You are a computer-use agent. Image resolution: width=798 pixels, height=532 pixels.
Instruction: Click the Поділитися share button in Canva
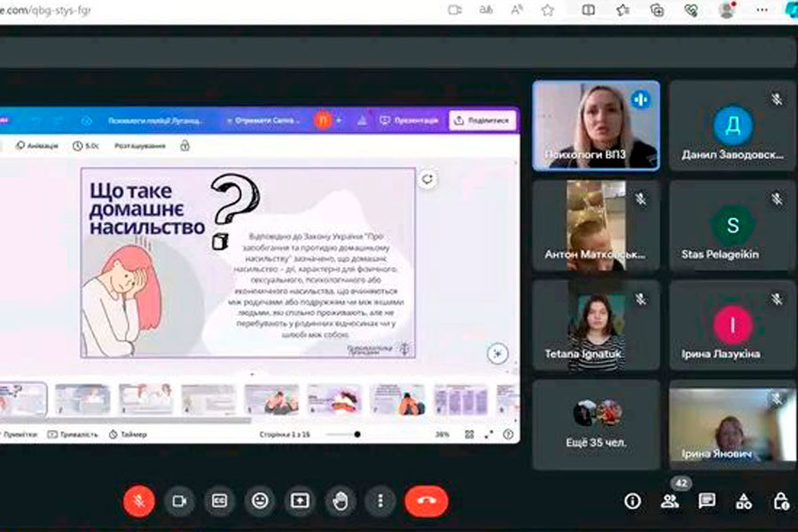pos(483,120)
